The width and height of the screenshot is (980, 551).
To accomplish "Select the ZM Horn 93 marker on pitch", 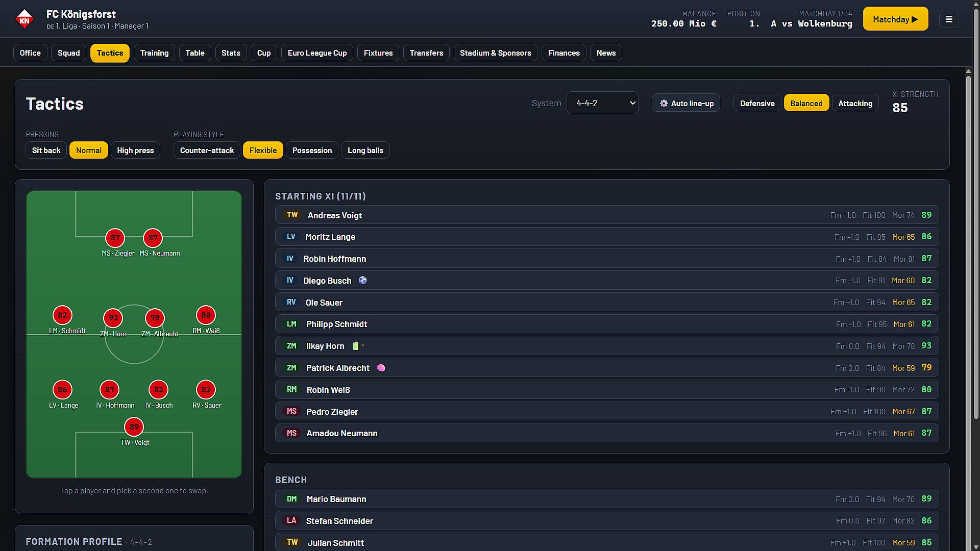I will click(113, 318).
